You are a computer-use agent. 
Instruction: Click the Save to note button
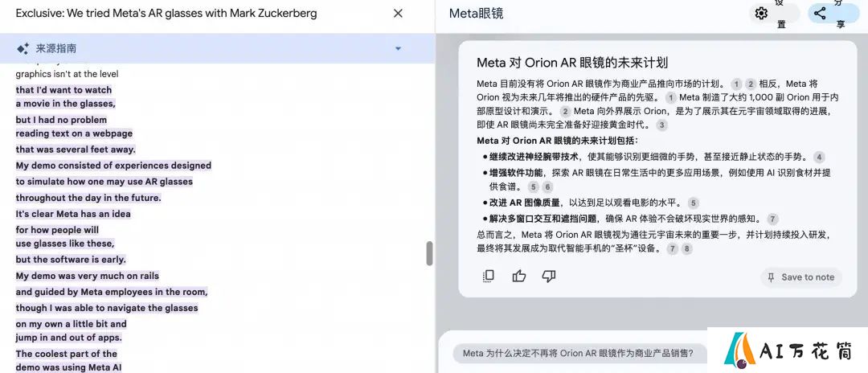(x=801, y=277)
